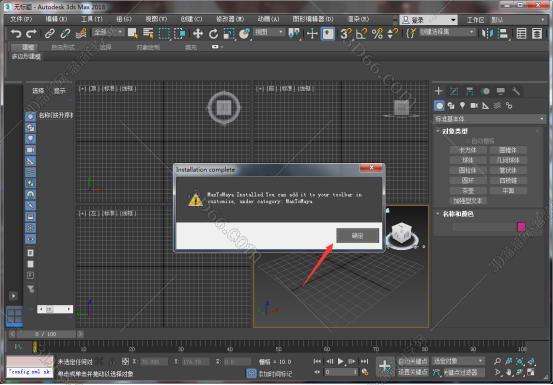Toggle the Window/Crossing selection icon
553x385 pixels.
click(180, 33)
